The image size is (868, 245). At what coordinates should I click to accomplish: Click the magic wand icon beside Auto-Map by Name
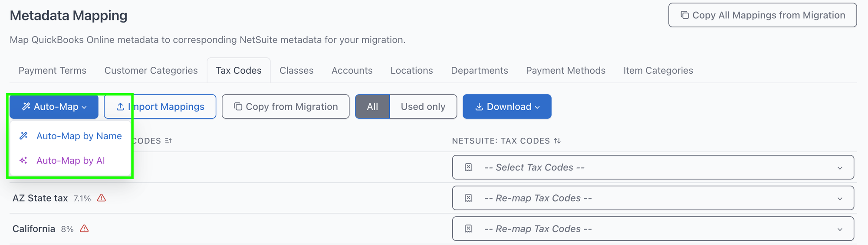(24, 136)
